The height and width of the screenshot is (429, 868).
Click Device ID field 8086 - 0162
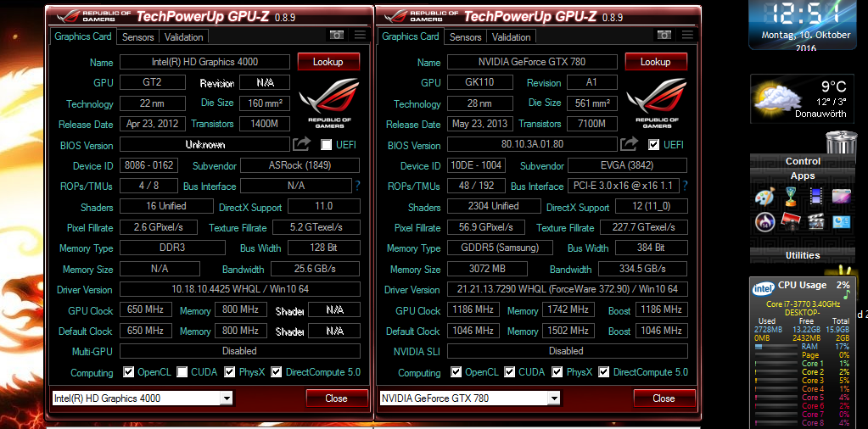[149, 165]
